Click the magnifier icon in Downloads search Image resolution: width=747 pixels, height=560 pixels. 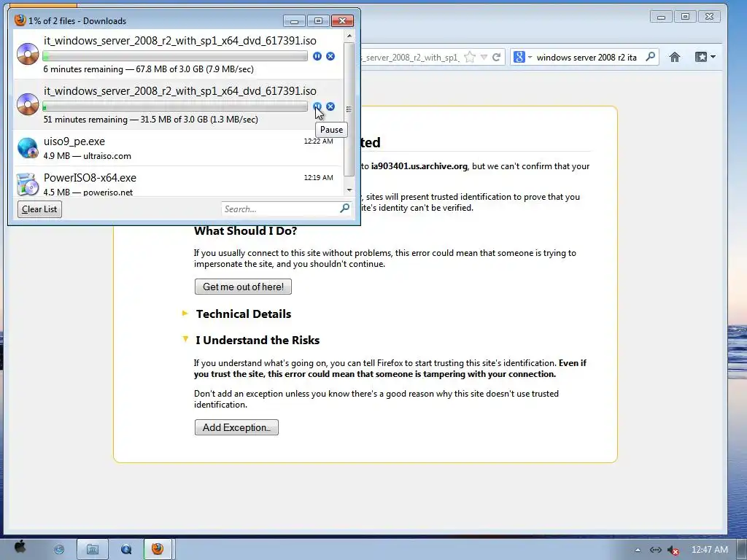click(345, 208)
